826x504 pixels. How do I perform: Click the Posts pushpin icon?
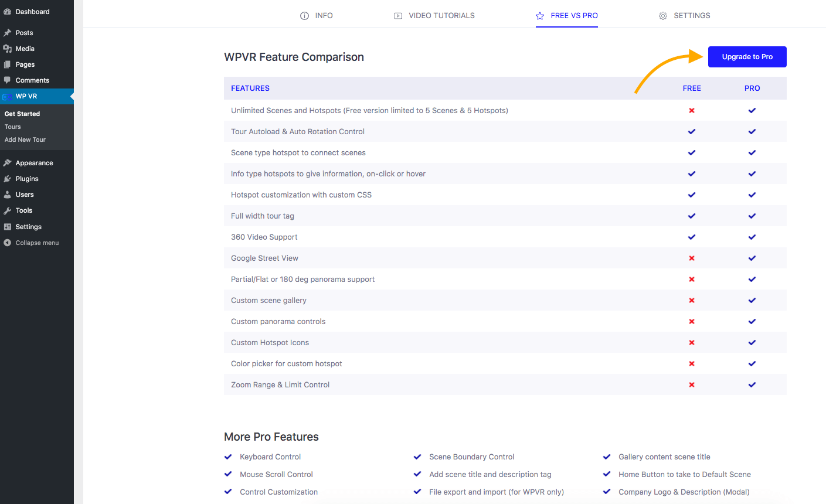click(x=8, y=33)
